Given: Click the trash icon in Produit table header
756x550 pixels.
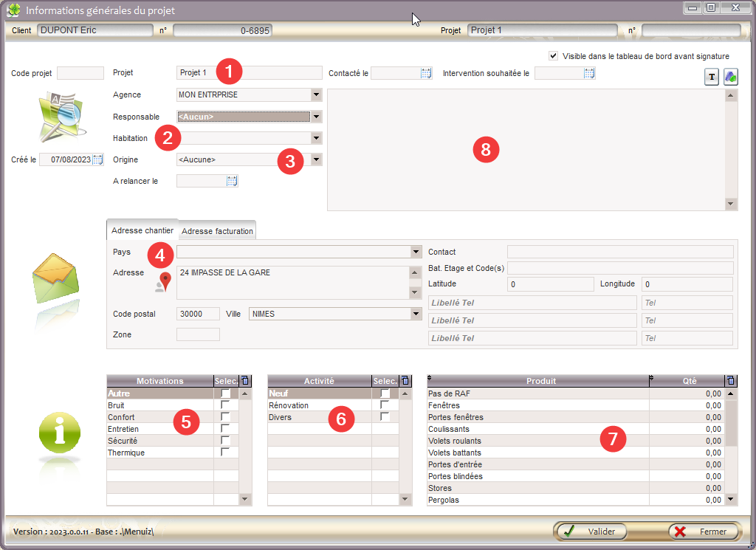Looking at the screenshot, I should tap(731, 381).
